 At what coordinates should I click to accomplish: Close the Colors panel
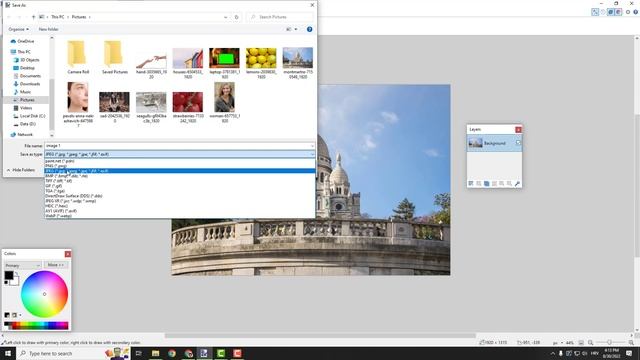[x=68, y=254]
